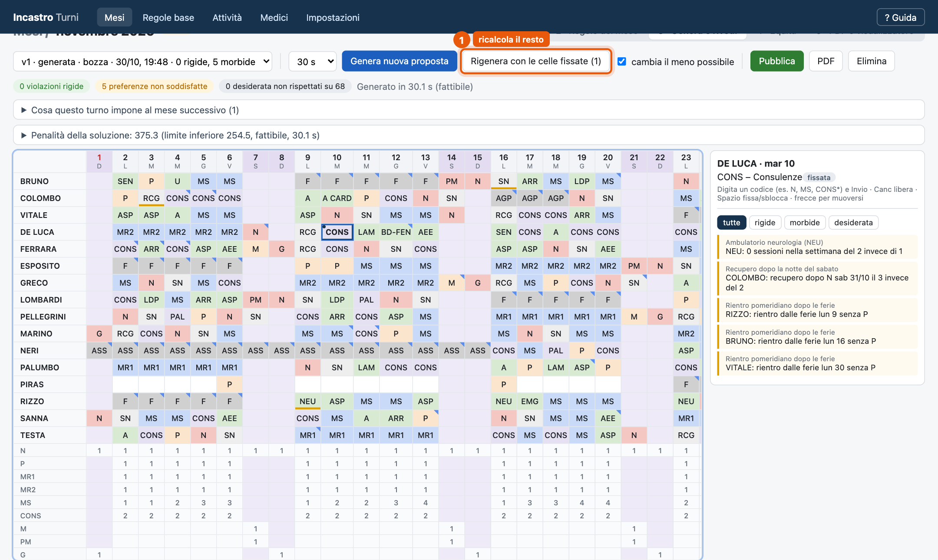Open the Guida help button
Viewport: 938px width, 560px height.
tap(900, 17)
